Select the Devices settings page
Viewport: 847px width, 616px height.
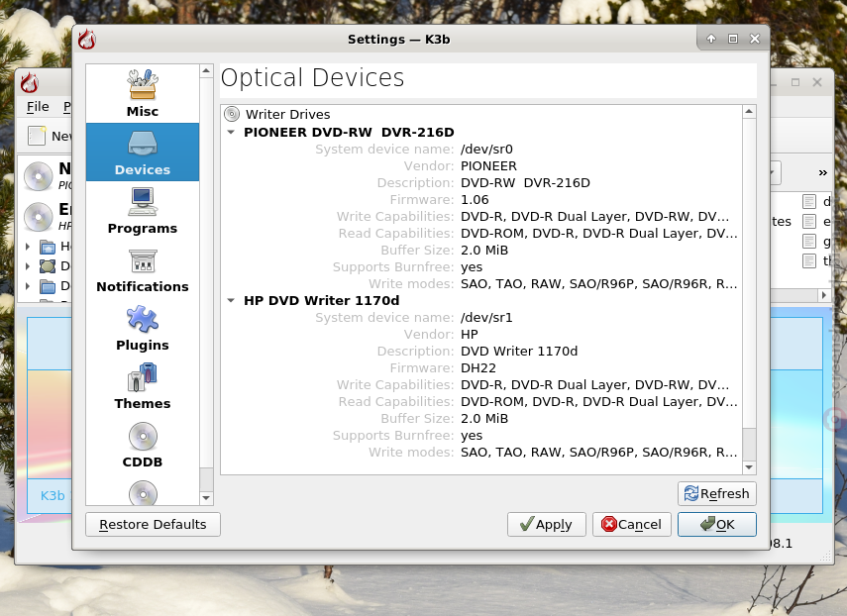(x=142, y=153)
